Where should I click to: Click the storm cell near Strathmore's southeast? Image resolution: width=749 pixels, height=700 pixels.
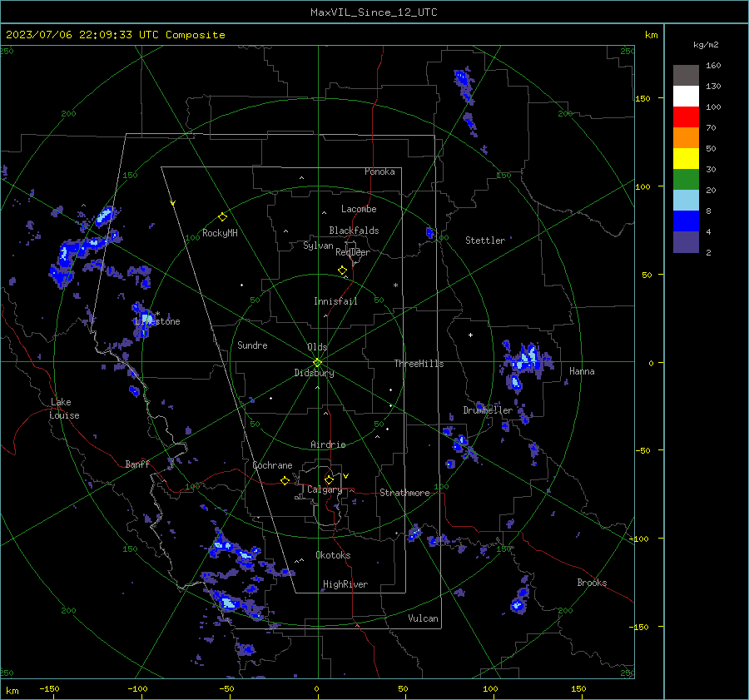pyautogui.click(x=414, y=533)
